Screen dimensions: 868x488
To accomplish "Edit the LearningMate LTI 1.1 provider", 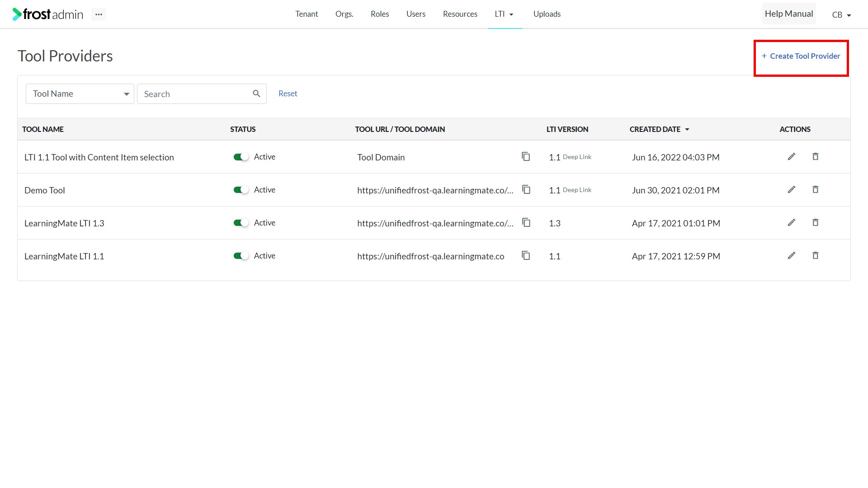I will tap(792, 255).
